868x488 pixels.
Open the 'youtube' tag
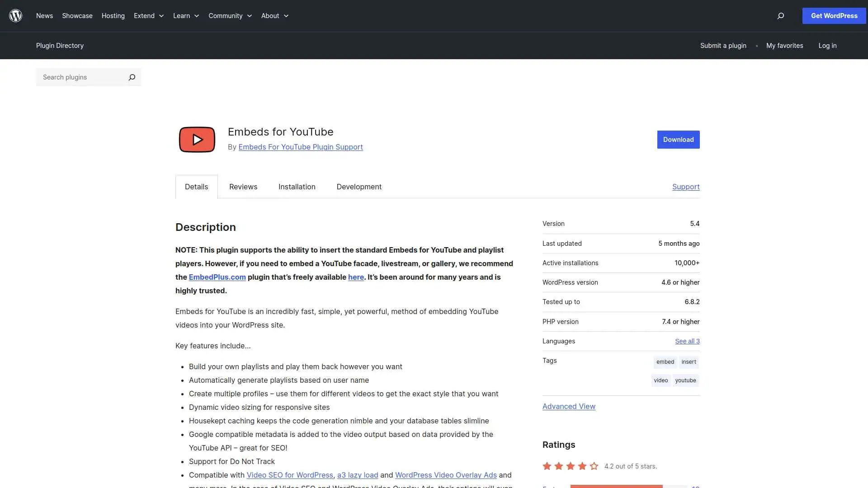(x=685, y=380)
